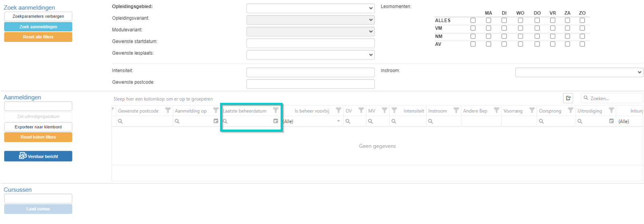
Task: Click search operator icon under Uitnodiging column
Action: coord(580,121)
